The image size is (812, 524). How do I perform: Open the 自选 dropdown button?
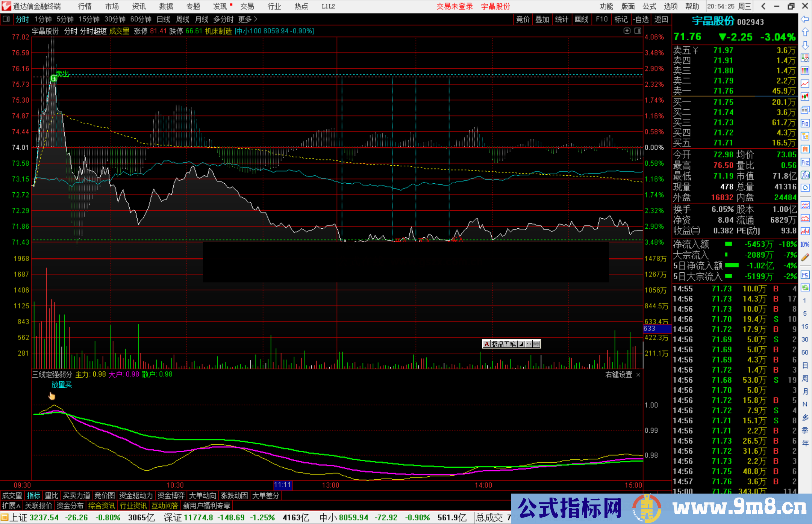coord(641,19)
